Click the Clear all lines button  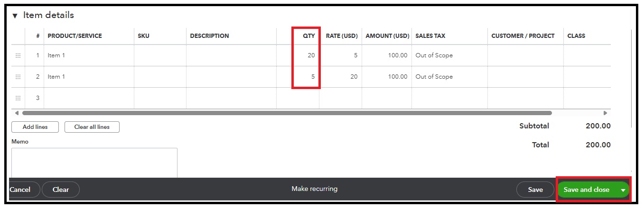92,127
